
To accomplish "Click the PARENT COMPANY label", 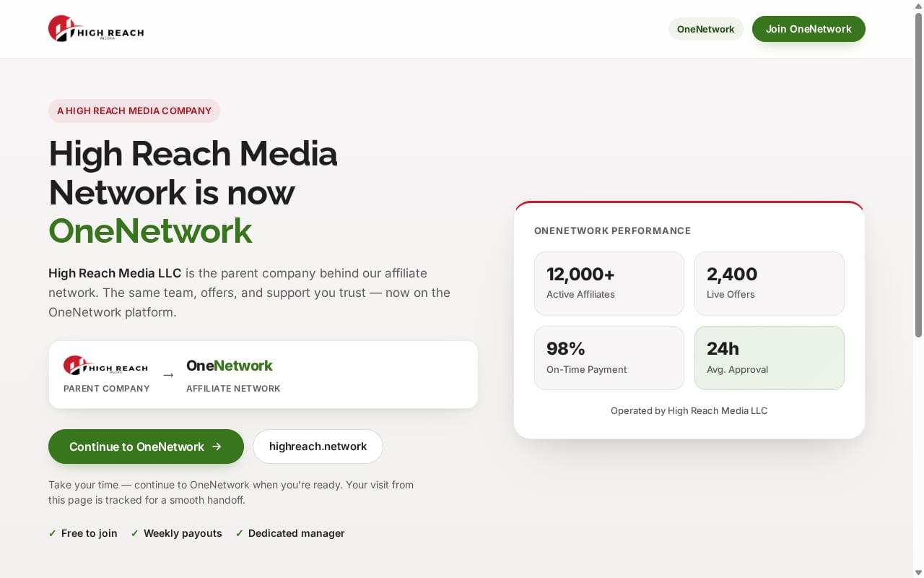I will pyautogui.click(x=107, y=388).
